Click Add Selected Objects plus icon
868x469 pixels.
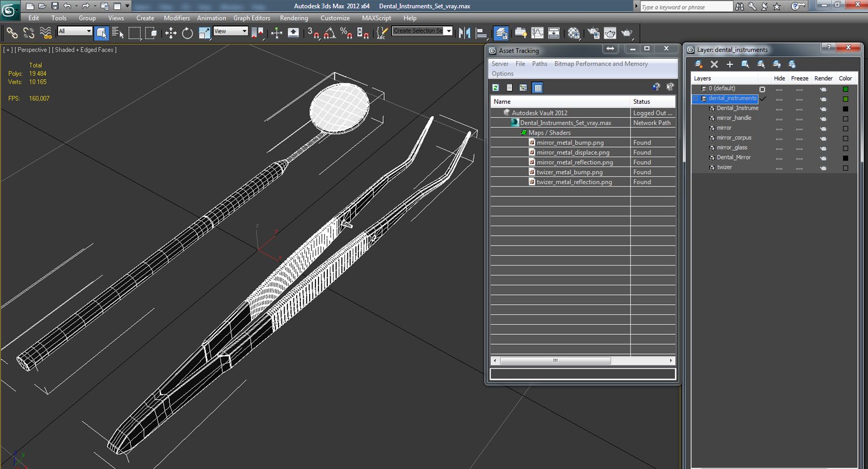click(730, 64)
